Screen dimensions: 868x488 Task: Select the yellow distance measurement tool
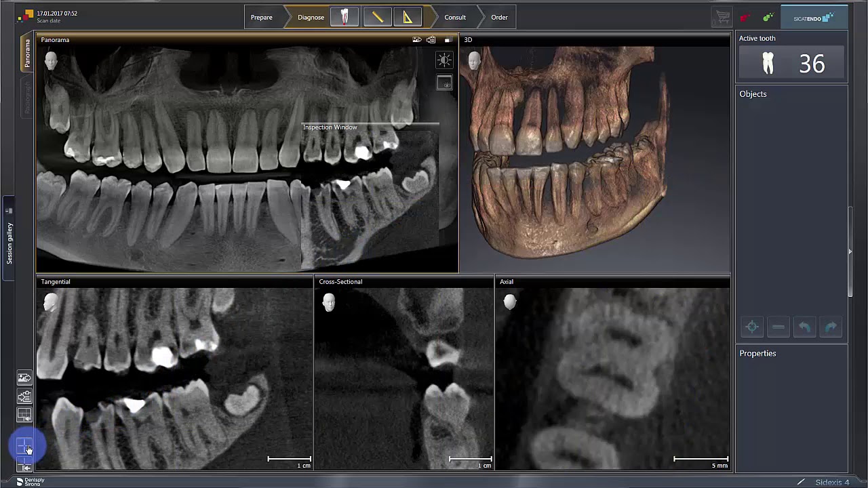[377, 17]
